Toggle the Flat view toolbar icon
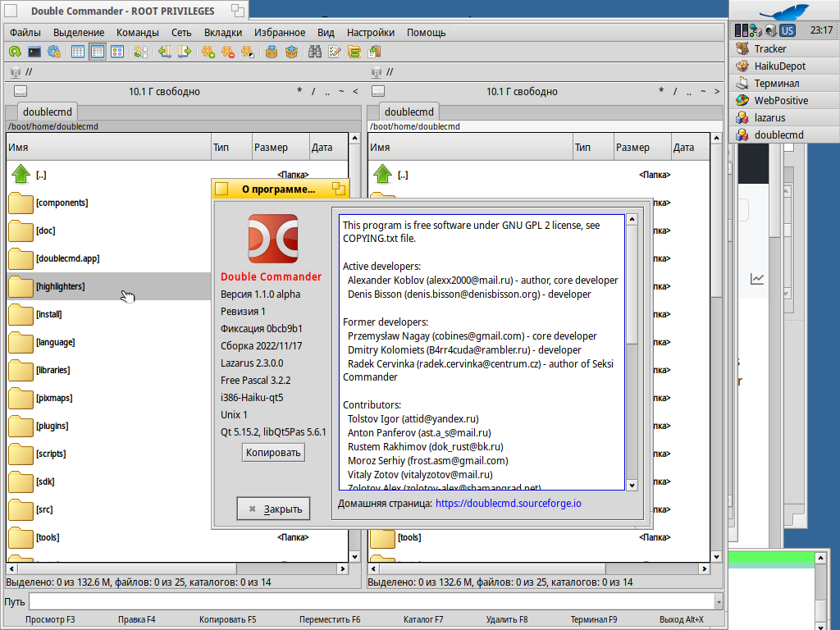Viewport: 840px width, 630px height. (x=141, y=52)
